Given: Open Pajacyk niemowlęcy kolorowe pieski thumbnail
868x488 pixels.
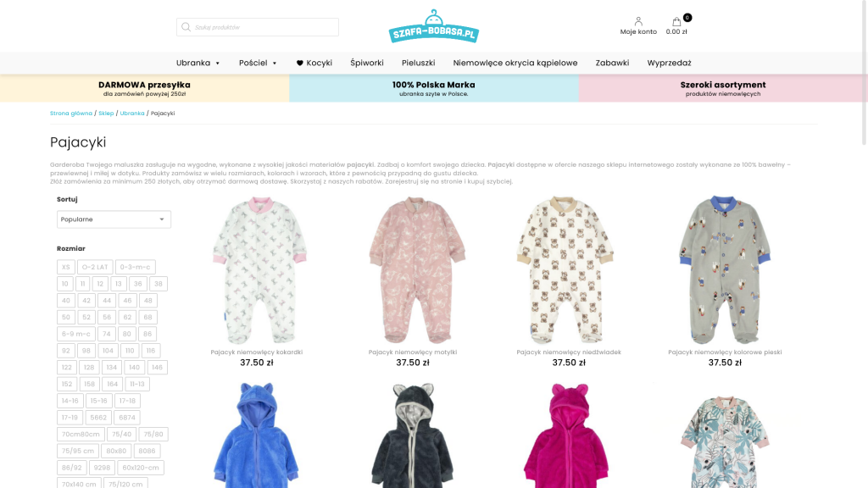Looking at the screenshot, I should (725, 269).
